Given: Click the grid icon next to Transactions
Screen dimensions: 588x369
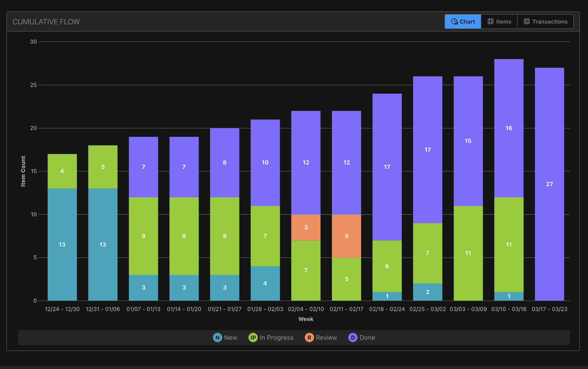Looking at the screenshot, I should click(x=527, y=21).
